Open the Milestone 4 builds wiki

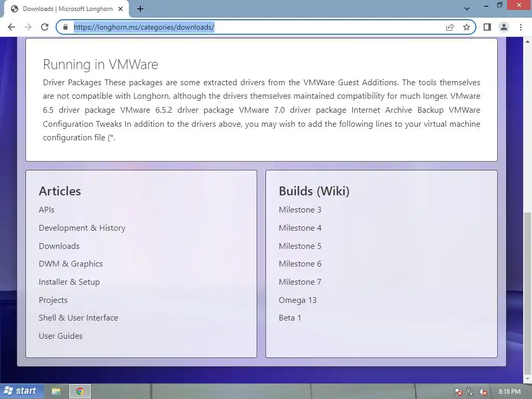[x=300, y=228]
